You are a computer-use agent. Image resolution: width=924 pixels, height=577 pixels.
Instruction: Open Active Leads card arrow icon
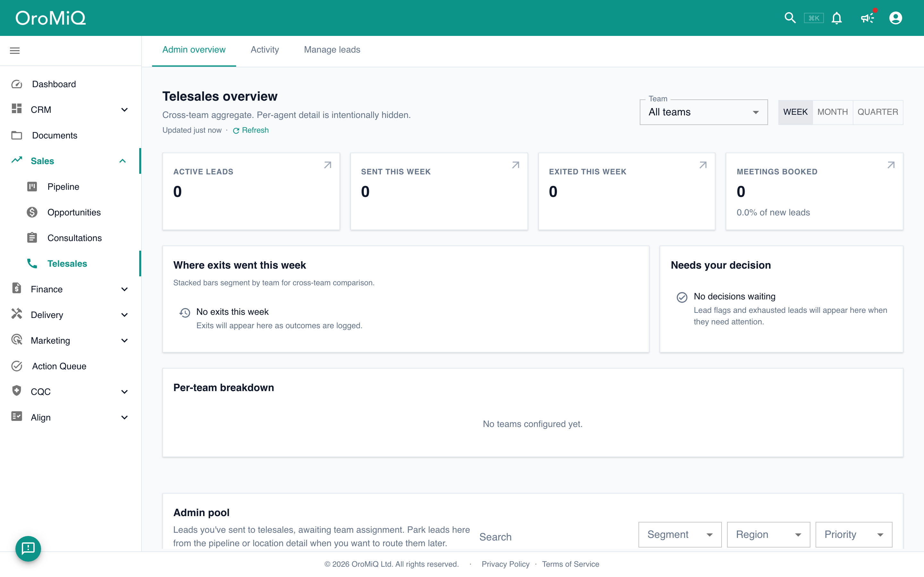click(328, 165)
